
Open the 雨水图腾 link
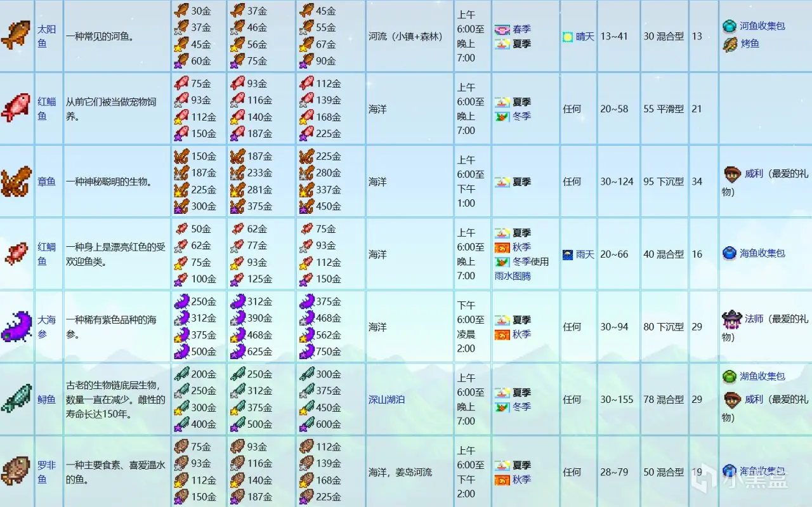coord(513,276)
